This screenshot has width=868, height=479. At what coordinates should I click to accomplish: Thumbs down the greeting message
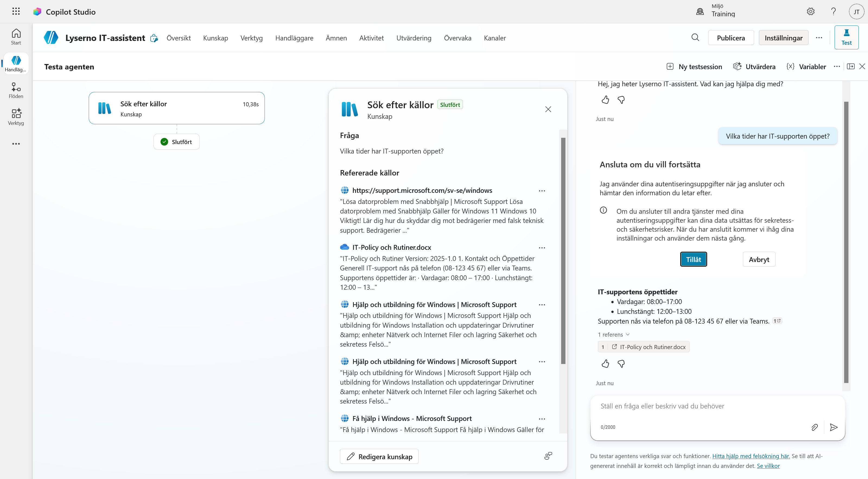click(x=621, y=100)
